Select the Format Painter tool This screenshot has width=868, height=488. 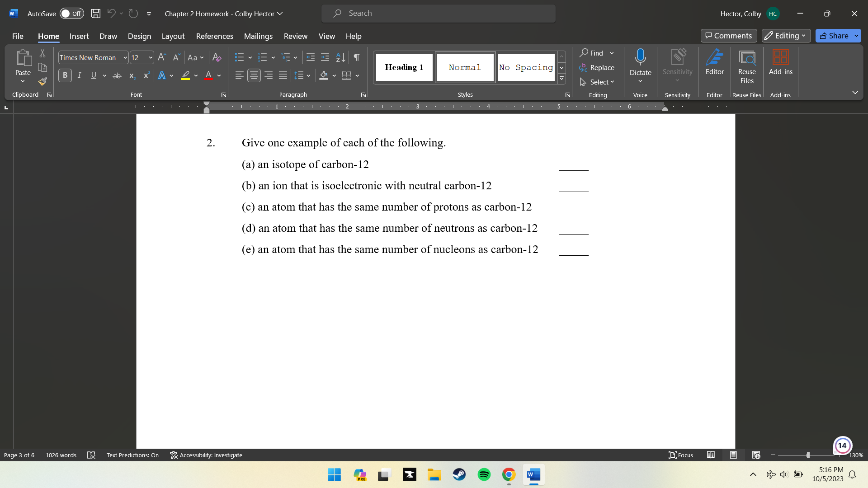click(x=42, y=82)
